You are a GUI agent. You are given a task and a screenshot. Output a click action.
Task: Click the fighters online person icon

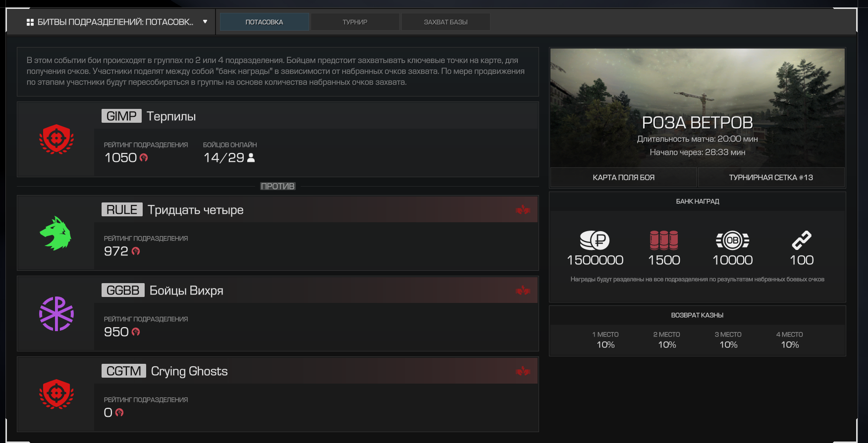(251, 158)
